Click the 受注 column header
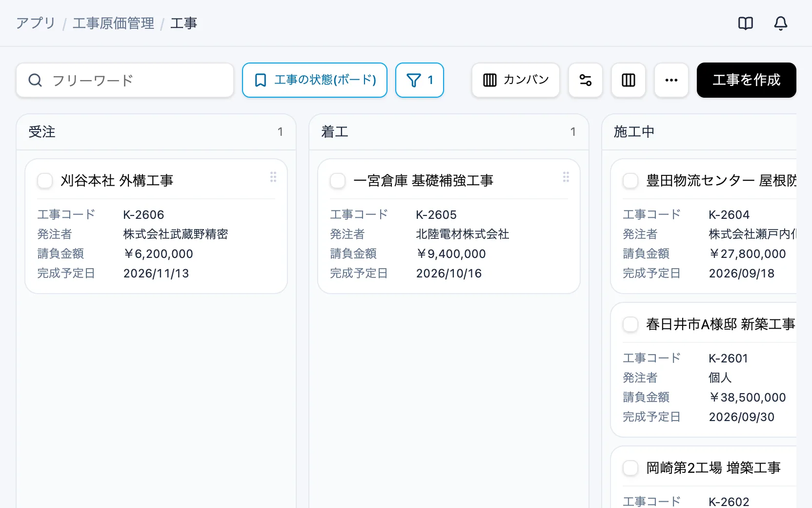 click(x=156, y=132)
